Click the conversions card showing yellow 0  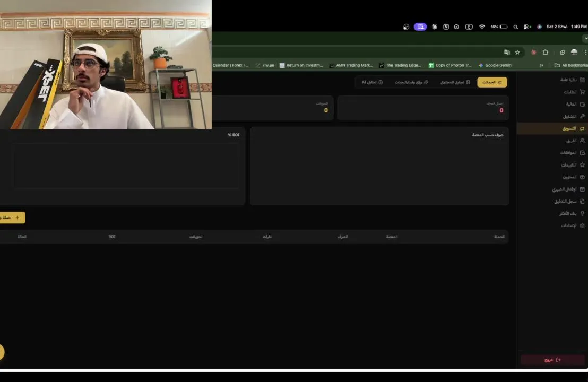[x=273, y=108]
